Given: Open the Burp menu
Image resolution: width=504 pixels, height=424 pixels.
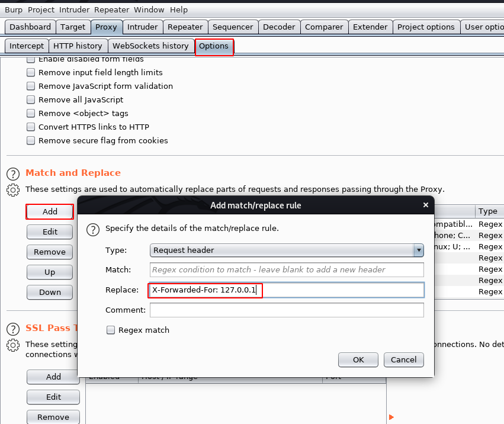Looking at the screenshot, I should 14,10.
